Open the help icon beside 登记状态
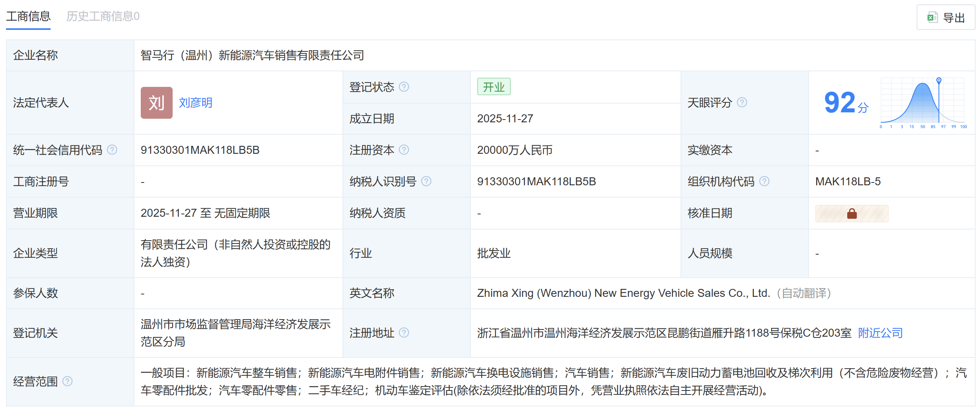The width and height of the screenshot is (980, 412). coord(404,86)
